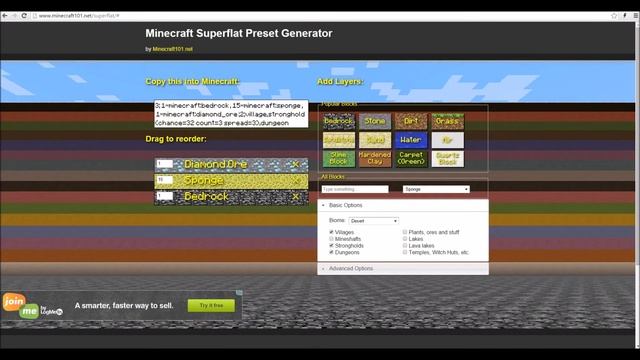Image resolution: width=640 pixels, height=360 pixels.
Task: Remove the Sponge layer
Action: pos(296,180)
